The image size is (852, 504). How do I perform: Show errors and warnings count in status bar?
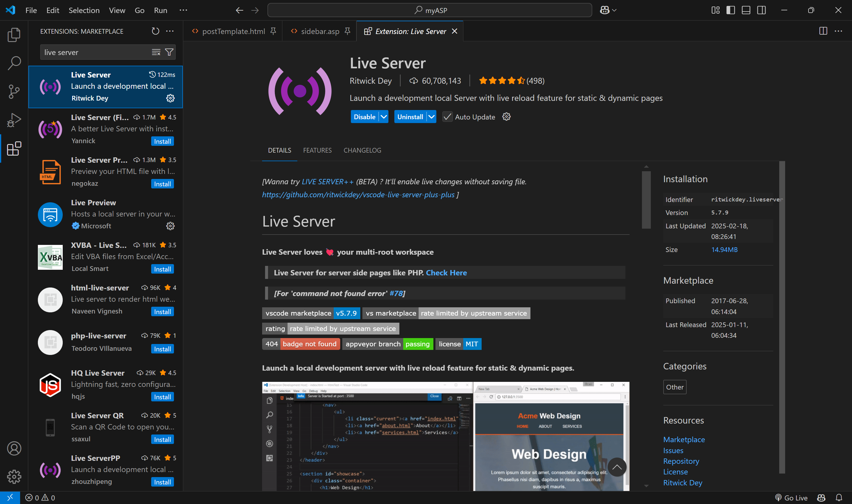pos(40,497)
